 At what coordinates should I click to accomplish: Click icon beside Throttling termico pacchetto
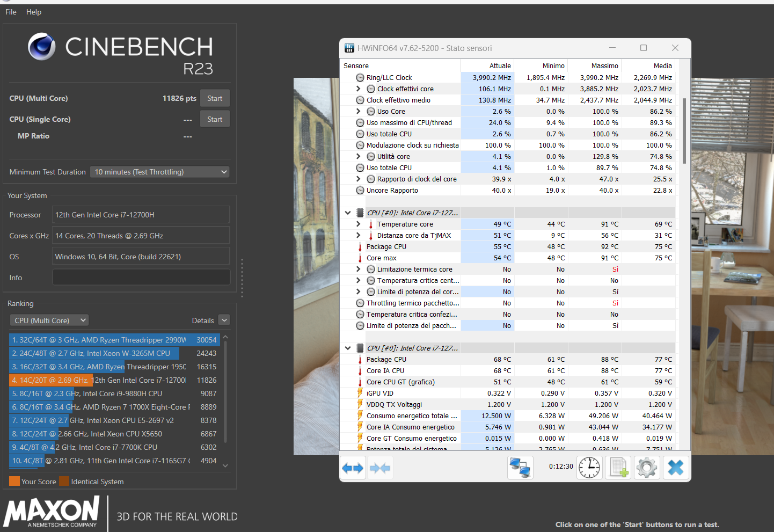[x=360, y=303]
